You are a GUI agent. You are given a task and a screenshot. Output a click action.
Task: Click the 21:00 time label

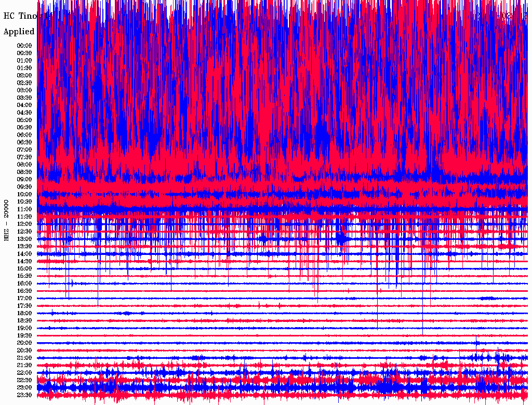(24, 358)
